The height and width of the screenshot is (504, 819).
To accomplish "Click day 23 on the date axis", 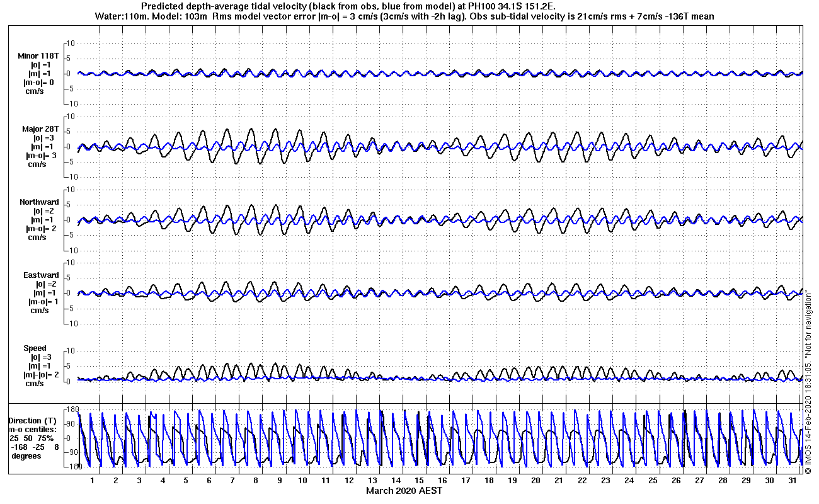I will (x=605, y=480).
